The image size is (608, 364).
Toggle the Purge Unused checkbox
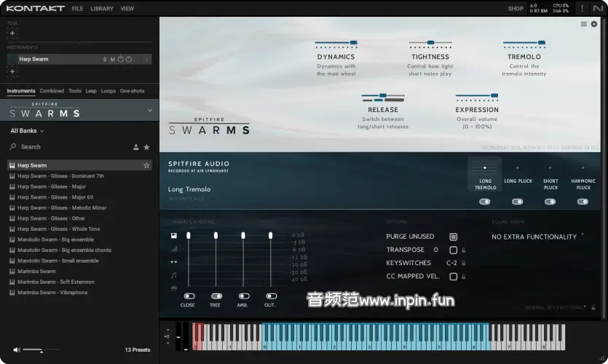[454, 237]
